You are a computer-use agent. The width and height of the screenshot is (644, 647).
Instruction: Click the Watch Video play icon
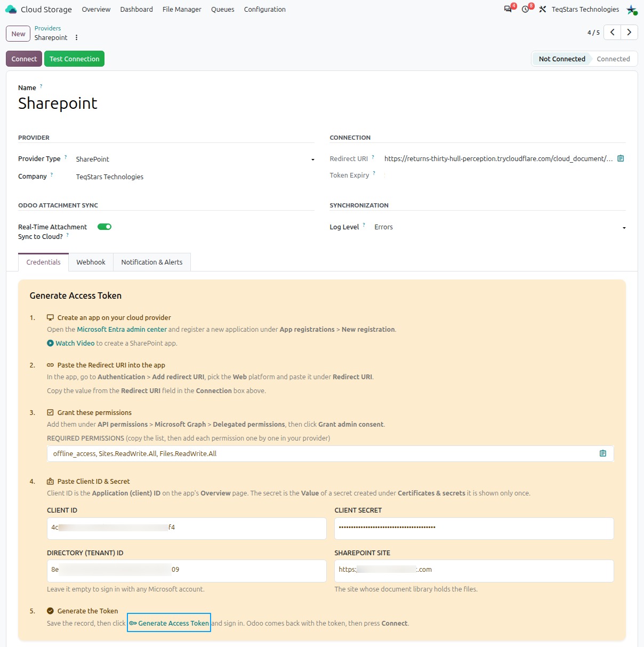pyautogui.click(x=50, y=343)
